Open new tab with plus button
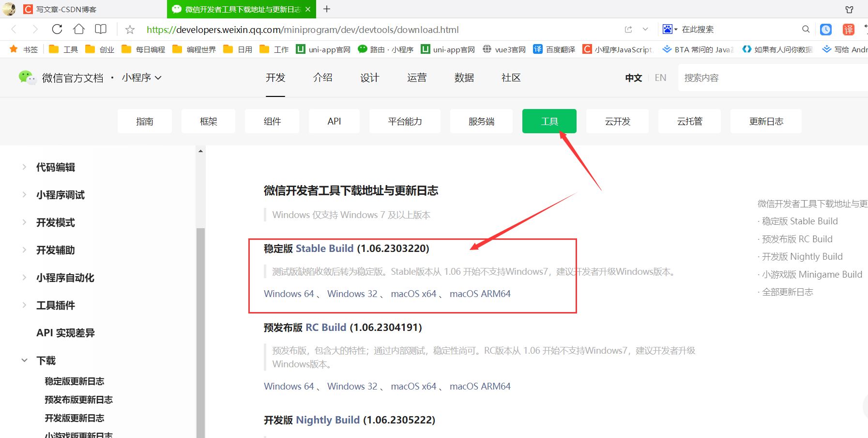Screen dimensions: 868x438 pos(327,9)
